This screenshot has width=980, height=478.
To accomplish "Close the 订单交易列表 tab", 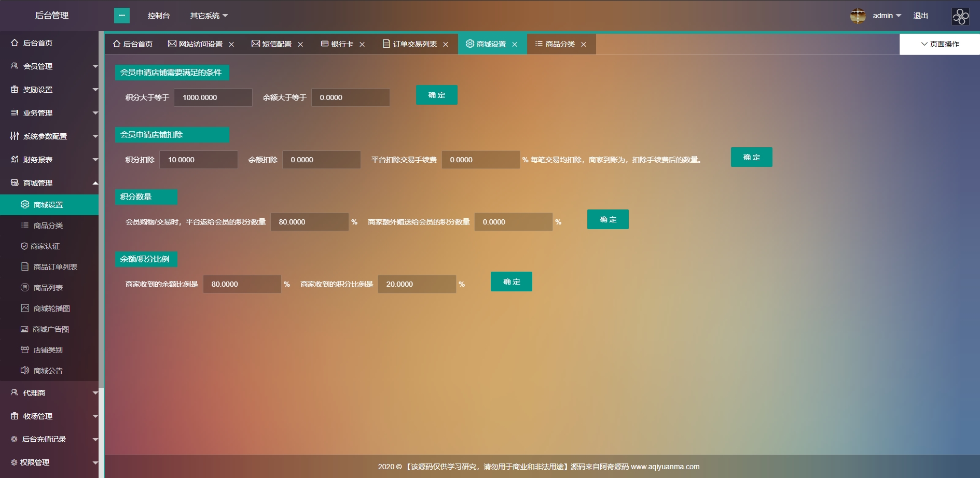I will pos(446,45).
